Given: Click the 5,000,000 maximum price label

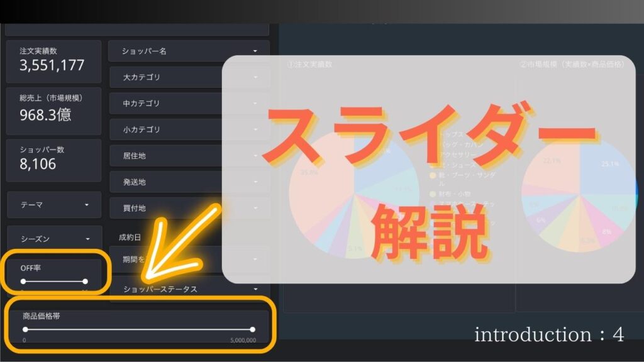Looking at the screenshot, I should click(243, 340).
